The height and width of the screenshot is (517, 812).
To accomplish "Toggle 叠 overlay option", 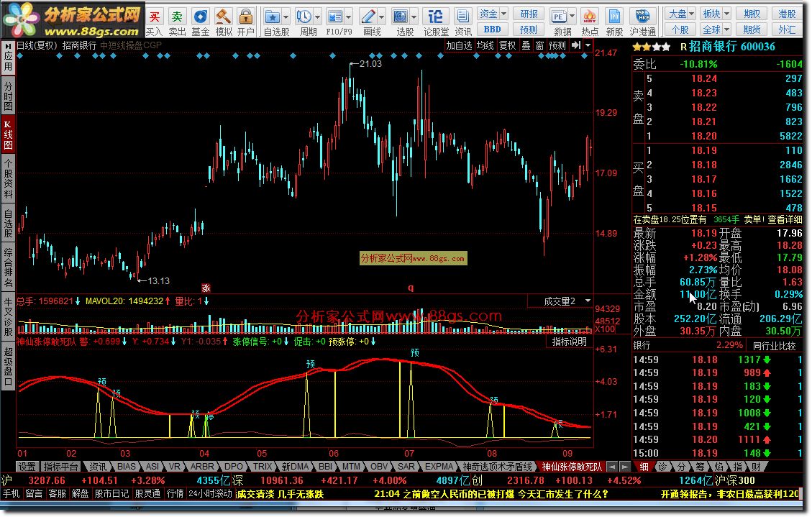I will [x=526, y=45].
